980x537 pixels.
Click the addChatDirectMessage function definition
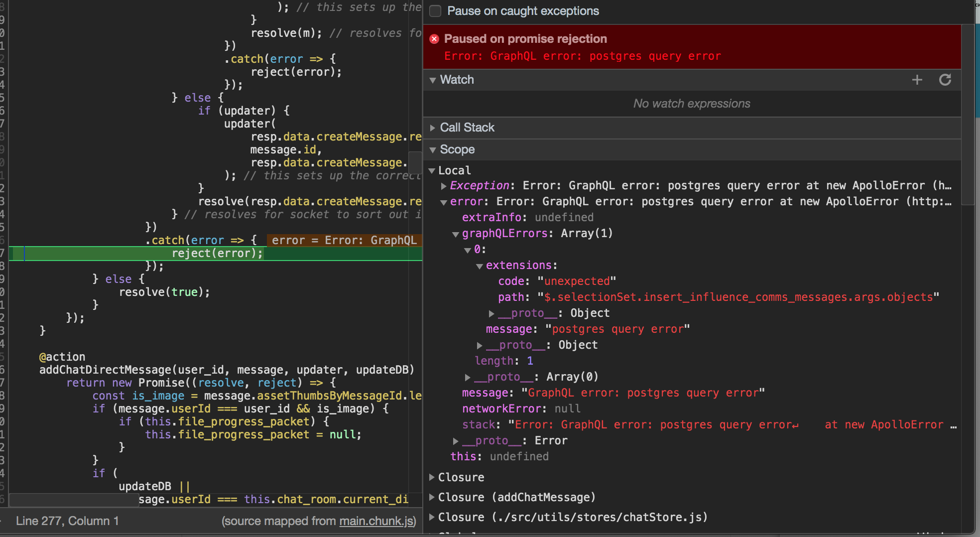(227, 370)
